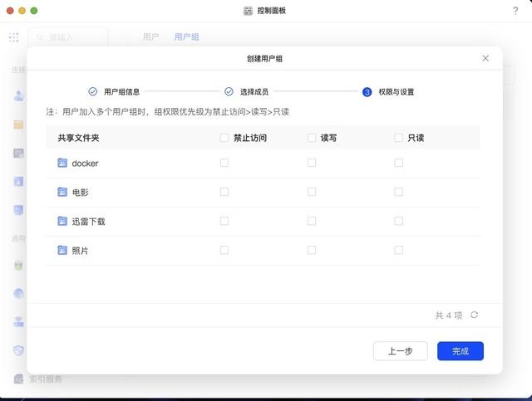Click the docker shared folder icon

[x=62, y=163]
